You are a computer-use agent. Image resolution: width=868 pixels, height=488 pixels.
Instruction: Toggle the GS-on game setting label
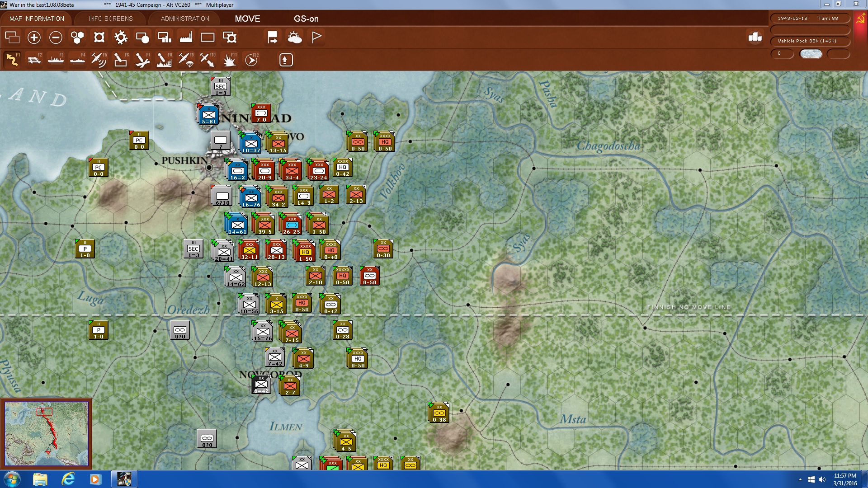[305, 19]
